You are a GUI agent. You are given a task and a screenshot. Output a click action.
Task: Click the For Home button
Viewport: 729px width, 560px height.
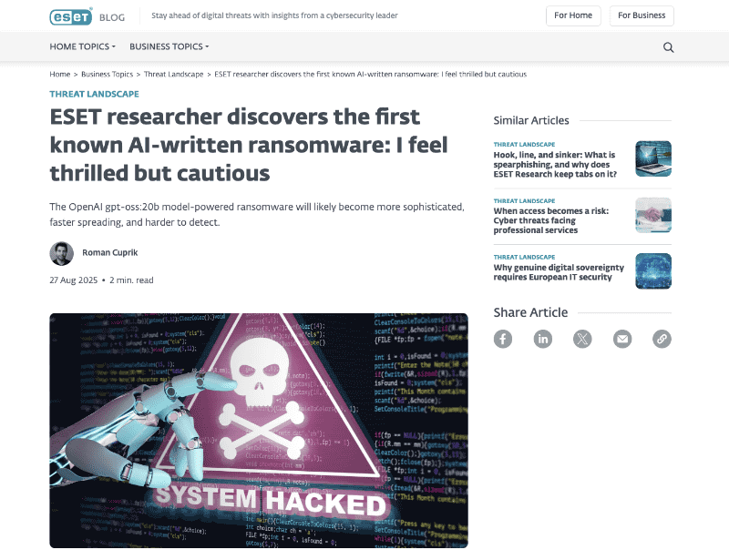(573, 15)
